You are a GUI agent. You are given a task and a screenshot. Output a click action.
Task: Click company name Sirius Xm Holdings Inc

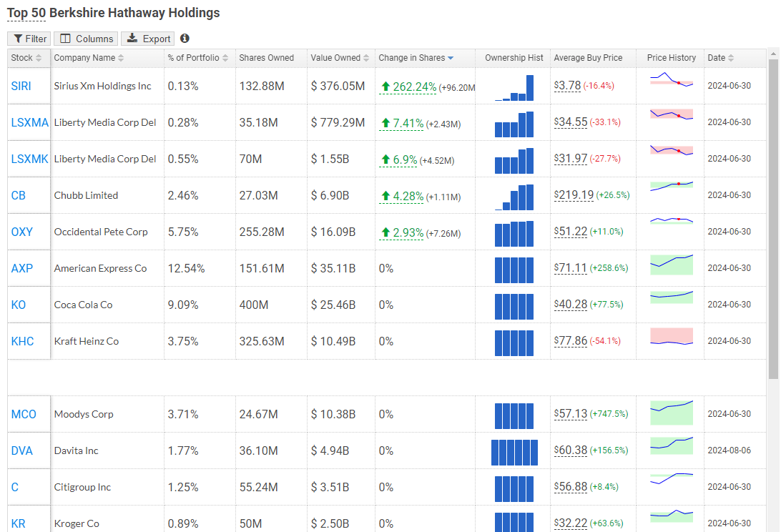pyautogui.click(x=102, y=87)
